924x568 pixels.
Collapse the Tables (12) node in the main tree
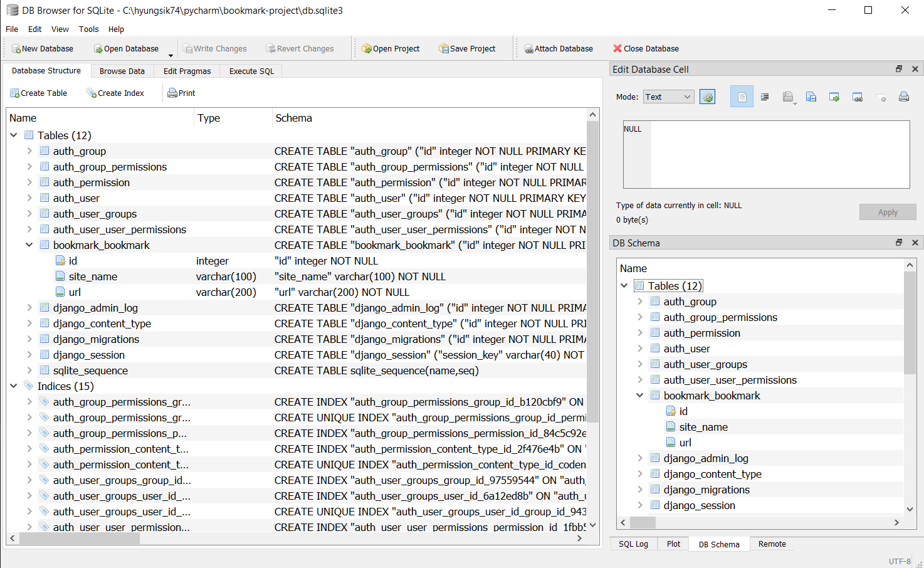pyautogui.click(x=14, y=135)
